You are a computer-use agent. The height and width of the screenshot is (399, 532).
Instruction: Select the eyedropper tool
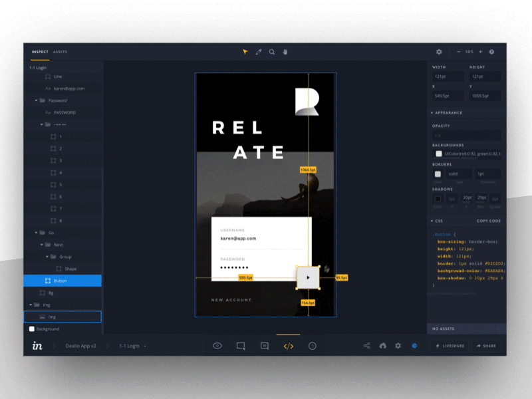(259, 52)
